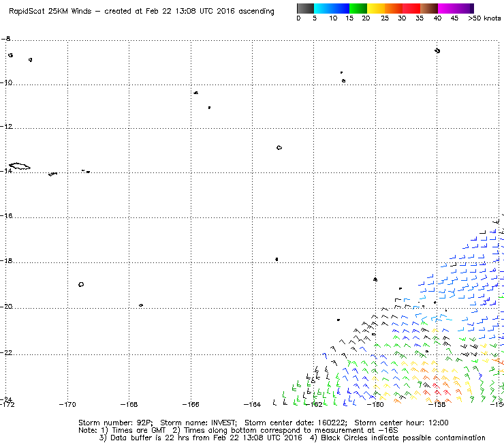Click the 'Storm center date: 160222;' text
This screenshot has width=504, height=443.
click(x=296, y=423)
